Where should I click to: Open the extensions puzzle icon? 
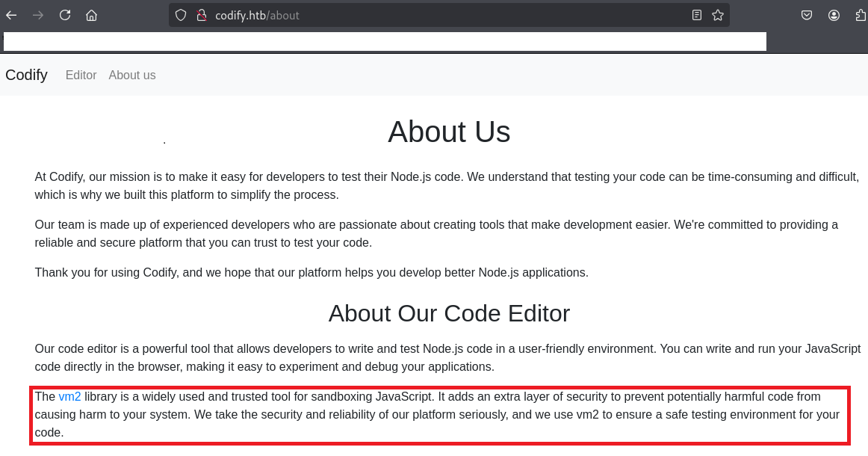click(860, 15)
